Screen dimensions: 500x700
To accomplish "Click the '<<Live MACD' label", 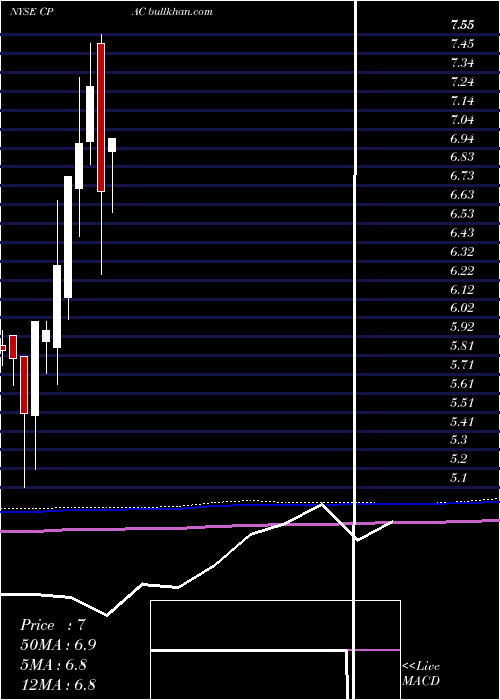I will 421,673.
